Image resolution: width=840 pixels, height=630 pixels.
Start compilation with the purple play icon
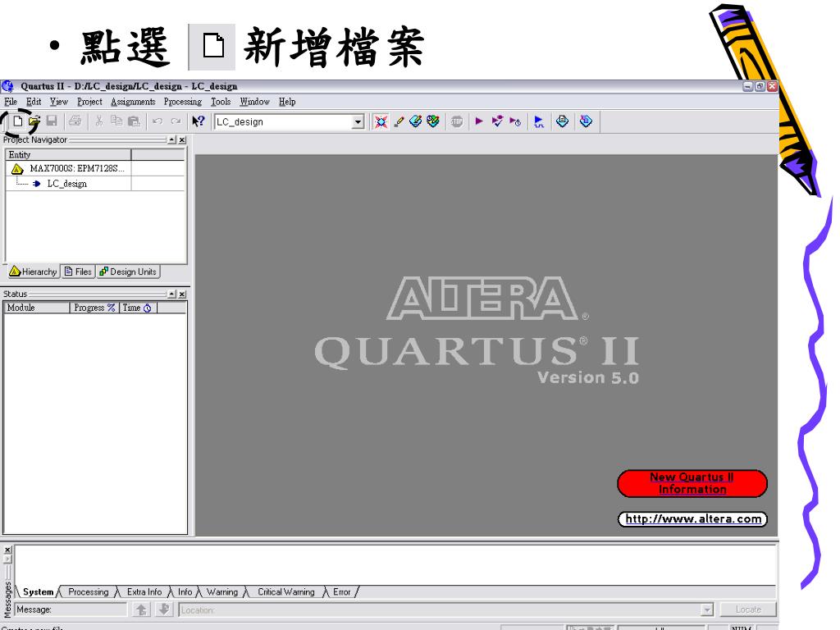click(x=479, y=121)
